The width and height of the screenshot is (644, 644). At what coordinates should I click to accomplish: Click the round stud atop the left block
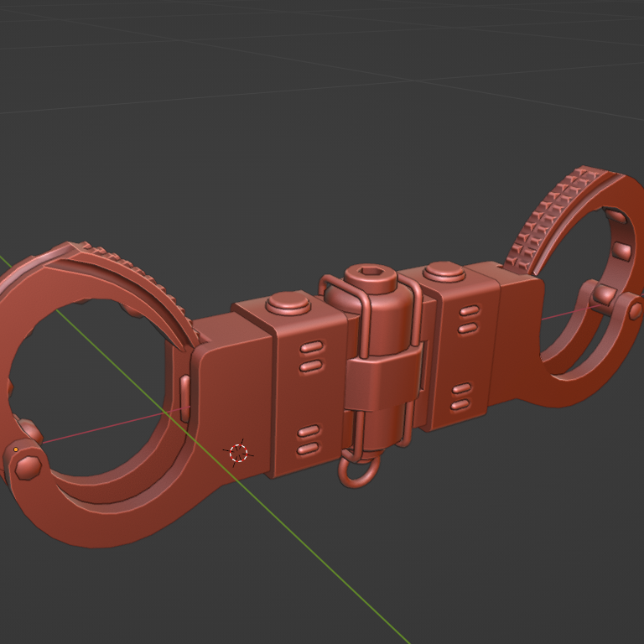[x=288, y=302]
